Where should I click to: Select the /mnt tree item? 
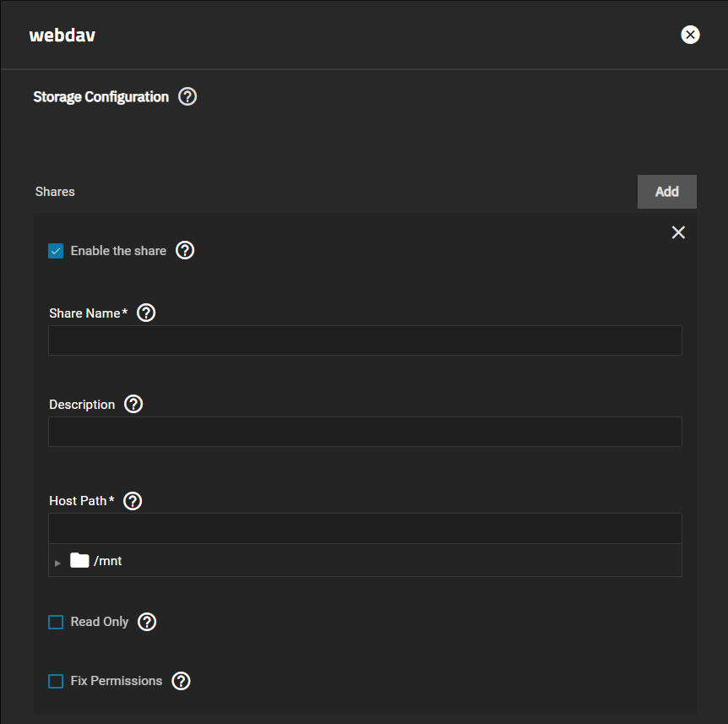tap(108, 560)
